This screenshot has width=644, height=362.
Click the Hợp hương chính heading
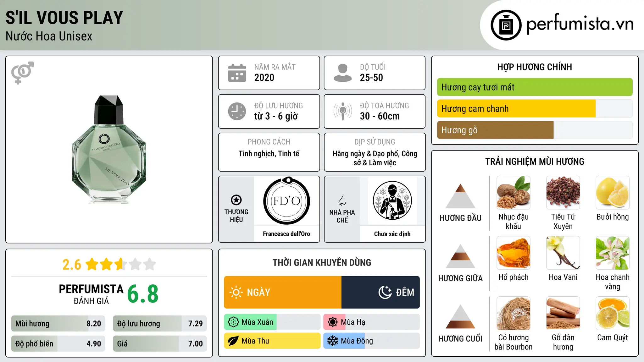point(535,67)
